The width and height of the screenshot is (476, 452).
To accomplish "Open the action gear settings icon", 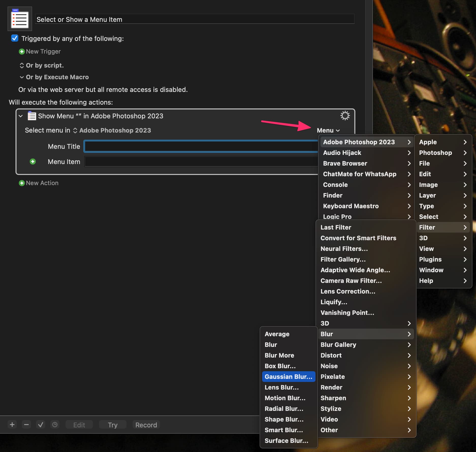I will [x=345, y=116].
